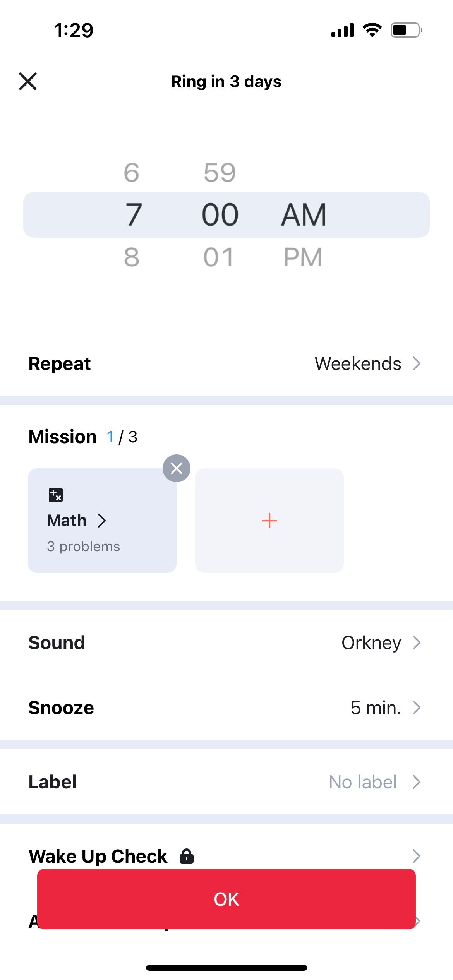Viewport: 453px width, 980px height.
Task: Pick hour 8 on the hour wheel
Action: [x=132, y=257]
